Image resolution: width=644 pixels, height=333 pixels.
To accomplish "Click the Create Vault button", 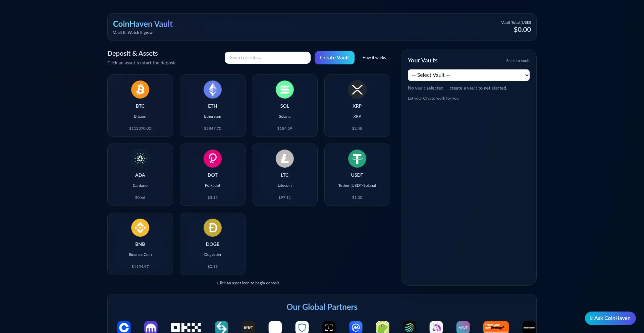I will pos(334,58).
